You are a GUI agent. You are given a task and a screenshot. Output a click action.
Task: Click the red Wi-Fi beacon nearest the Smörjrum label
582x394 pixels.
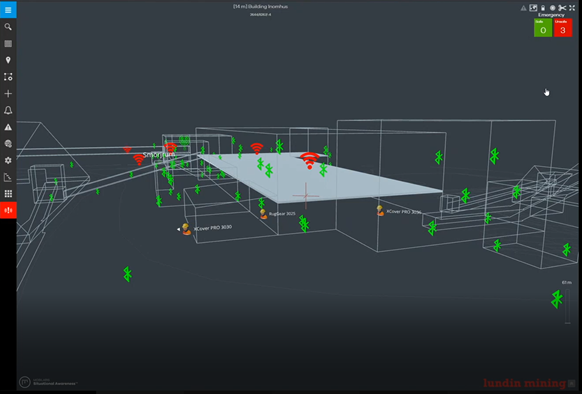coord(139,160)
